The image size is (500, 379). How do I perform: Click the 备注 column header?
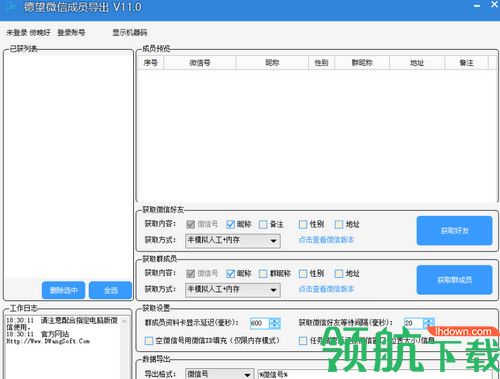(x=466, y=63)
